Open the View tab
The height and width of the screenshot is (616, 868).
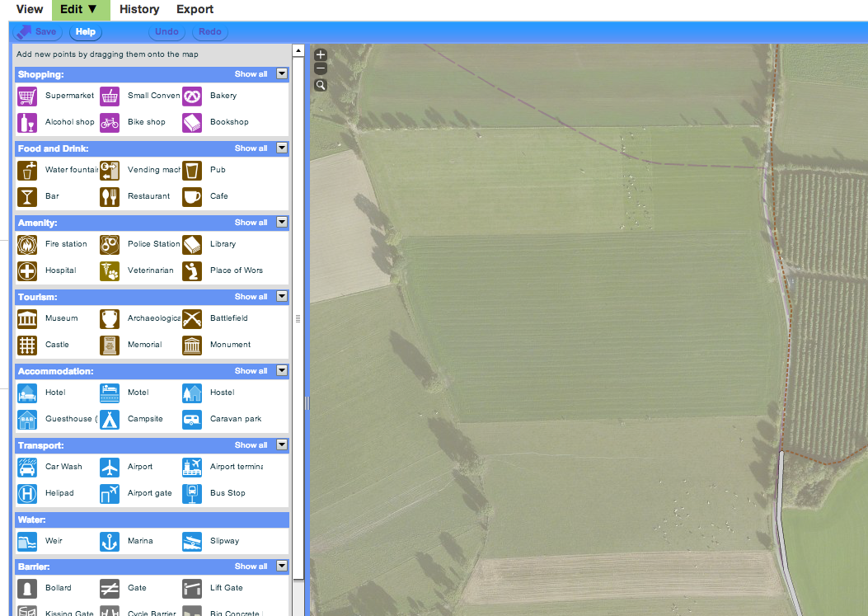(30, 9)
